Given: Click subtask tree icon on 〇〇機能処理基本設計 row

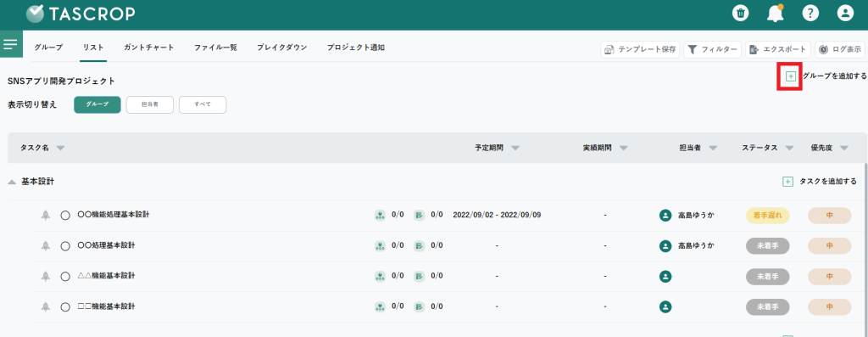Looking at the screenshot, I should pos(380,215).
